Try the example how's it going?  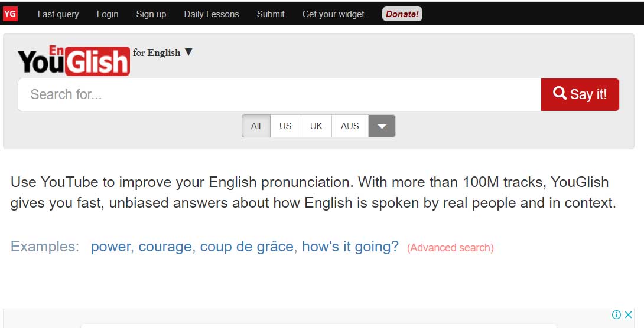click(x=350, y=247)
